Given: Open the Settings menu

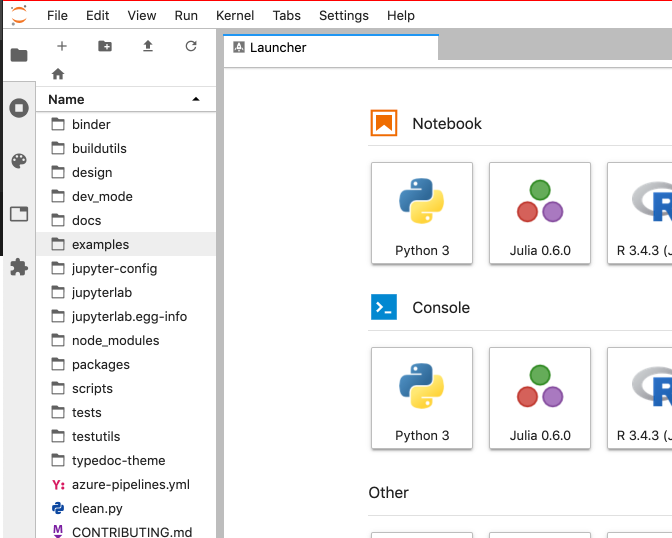Looking at the screenshot, I should pos(344,15).
